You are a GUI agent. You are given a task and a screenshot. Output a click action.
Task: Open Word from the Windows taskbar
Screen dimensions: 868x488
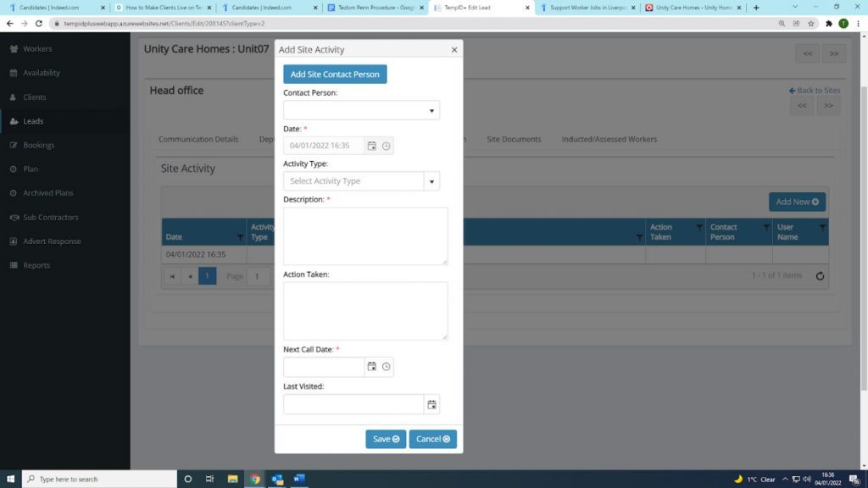pos(298,479)
